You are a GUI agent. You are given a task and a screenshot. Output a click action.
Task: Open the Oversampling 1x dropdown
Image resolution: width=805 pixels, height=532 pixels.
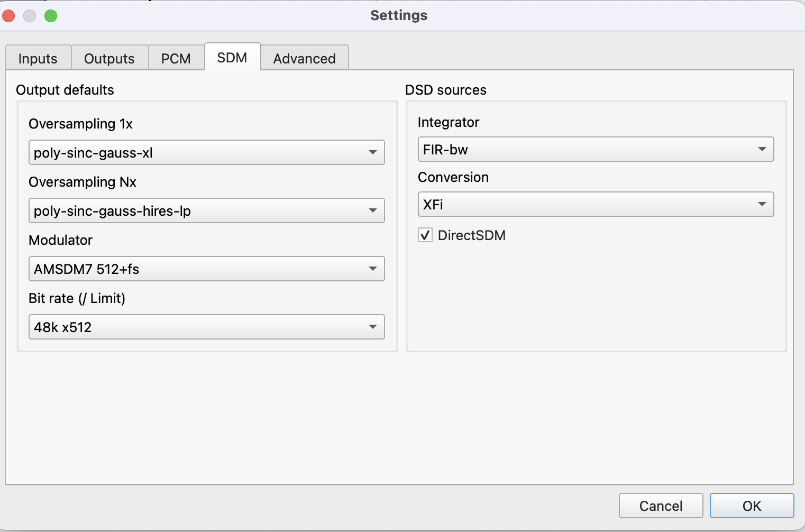[x=206, y=152]
